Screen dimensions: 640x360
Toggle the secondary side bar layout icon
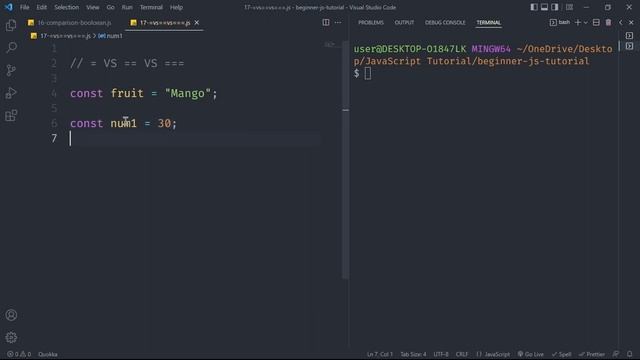555,7
